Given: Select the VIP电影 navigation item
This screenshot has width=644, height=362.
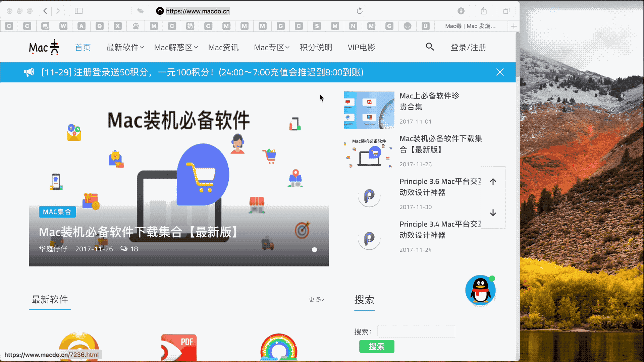Looking at the screenshot, I should (x=361, y=47).
